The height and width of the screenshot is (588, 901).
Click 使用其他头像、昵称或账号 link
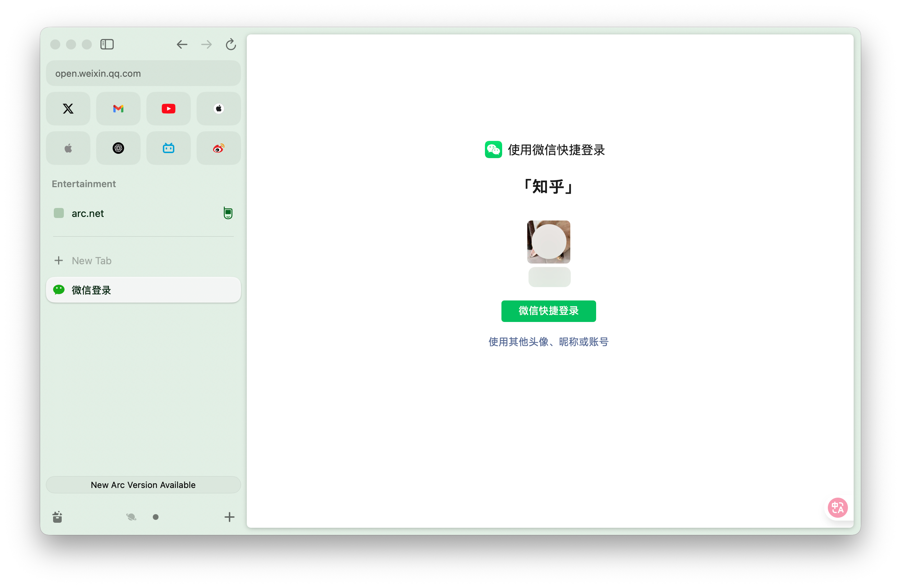point(548,342)
